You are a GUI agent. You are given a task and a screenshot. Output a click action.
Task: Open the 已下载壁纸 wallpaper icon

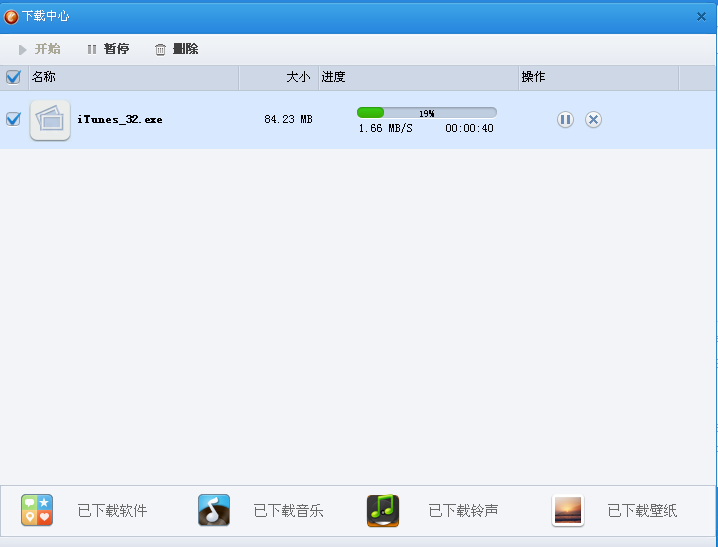pyautogui.click(x=568, y=510)
